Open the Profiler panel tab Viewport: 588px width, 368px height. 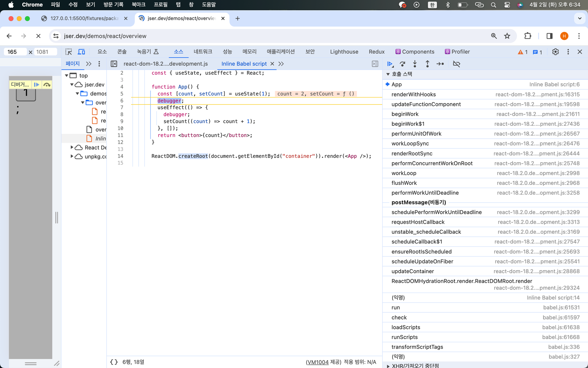[x=457, y=52]
